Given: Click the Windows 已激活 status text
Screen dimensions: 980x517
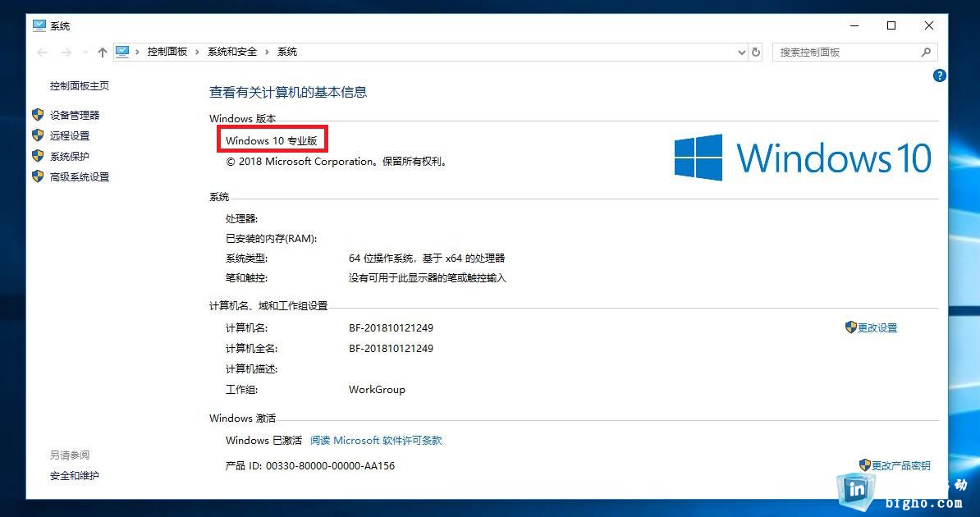Looking at the screenshot, I should point(263,440).
